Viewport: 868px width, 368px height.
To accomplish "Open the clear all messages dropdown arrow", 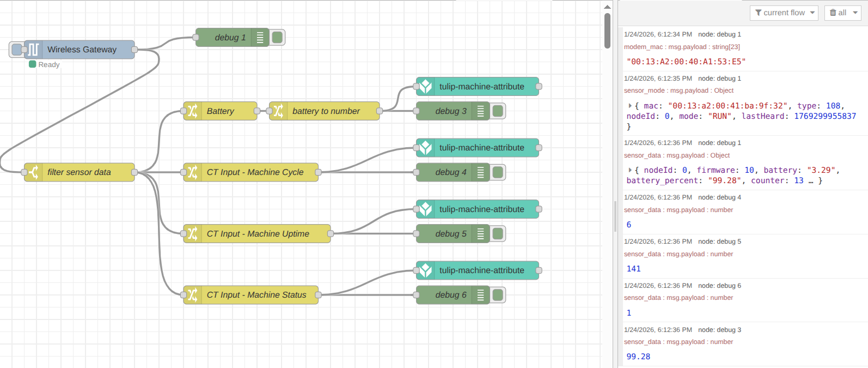I will click(855, 13).
